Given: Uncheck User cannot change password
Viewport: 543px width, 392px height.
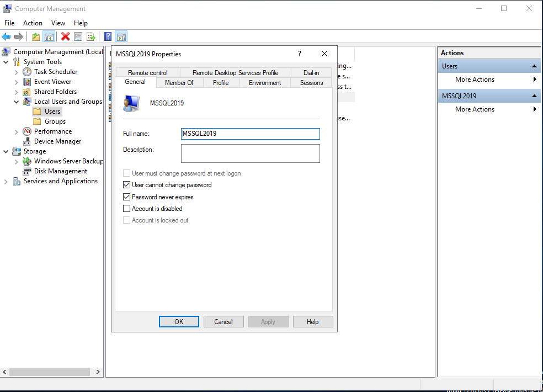Looking at the screenshot, I should [127, 185].
